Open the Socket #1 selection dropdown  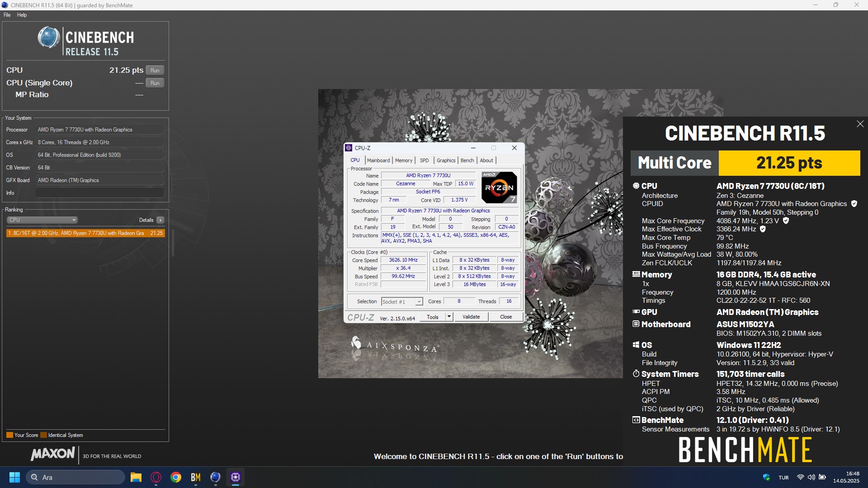pos(402,302)
